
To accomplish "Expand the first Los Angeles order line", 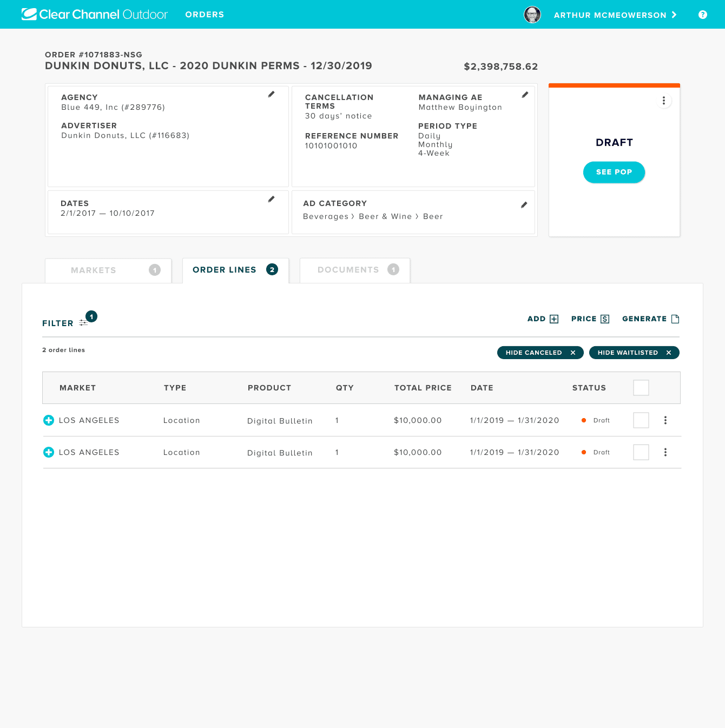I will click(x=49, y=420).
